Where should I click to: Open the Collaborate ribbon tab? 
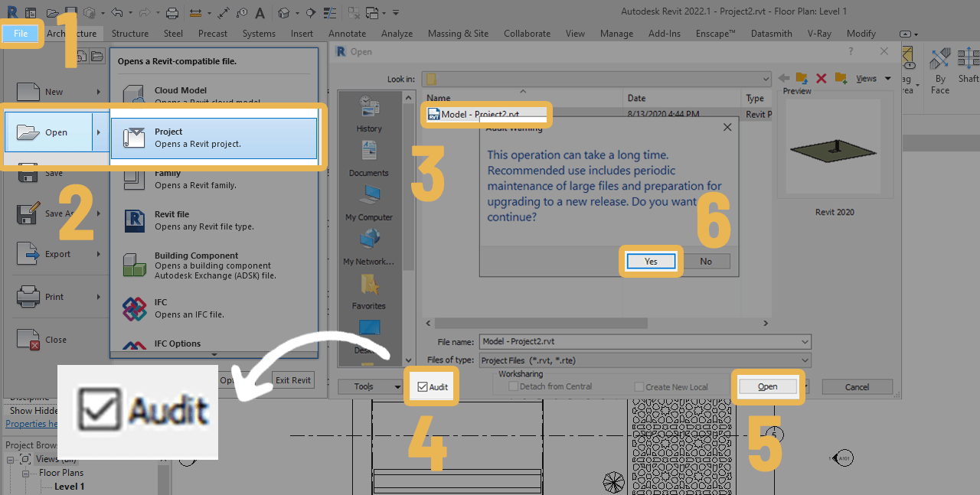click(x=527, y=34)
